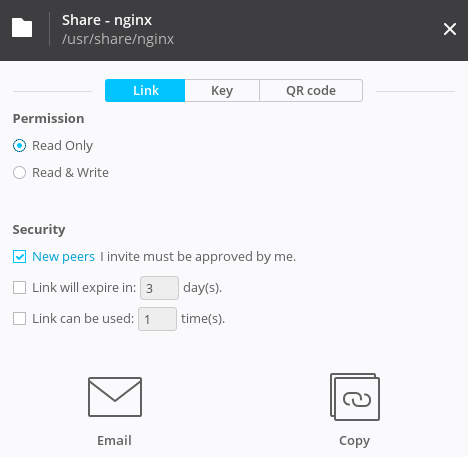Click the Copy link chain icon

point(355,397)
